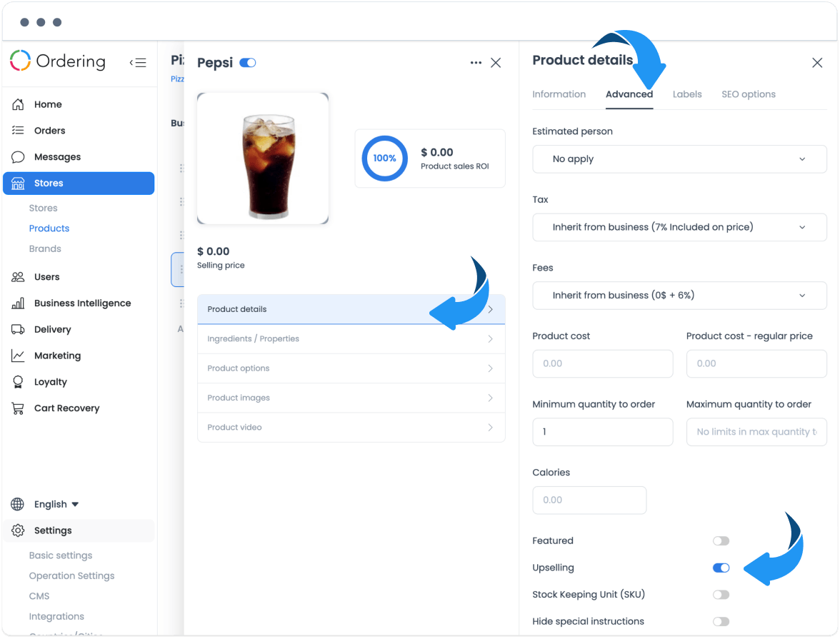Open the Pepsi three-dot more menu
Viewport: 840px width, 639px height.
pyautogui.click(x=476, y=63)
